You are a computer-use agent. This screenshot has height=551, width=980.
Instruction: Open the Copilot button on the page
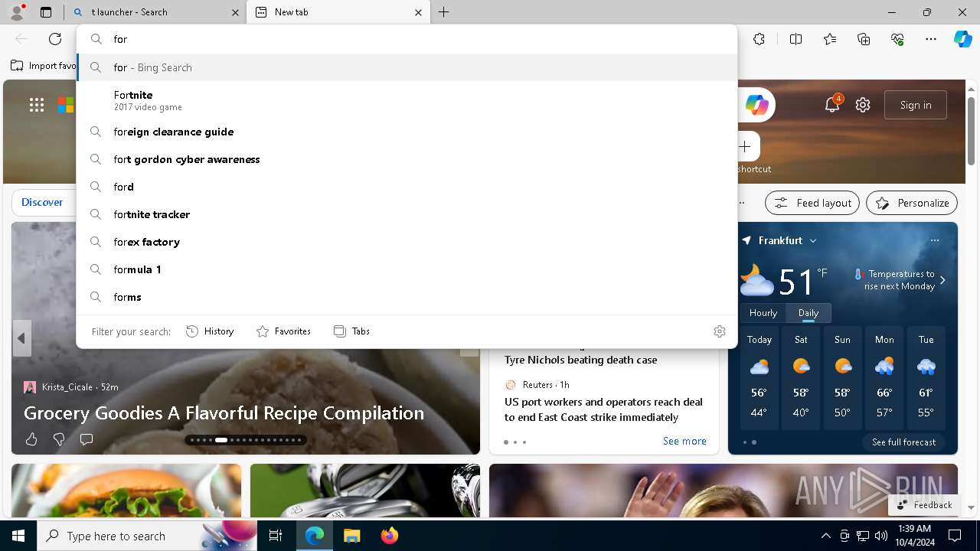click(756, 105)
